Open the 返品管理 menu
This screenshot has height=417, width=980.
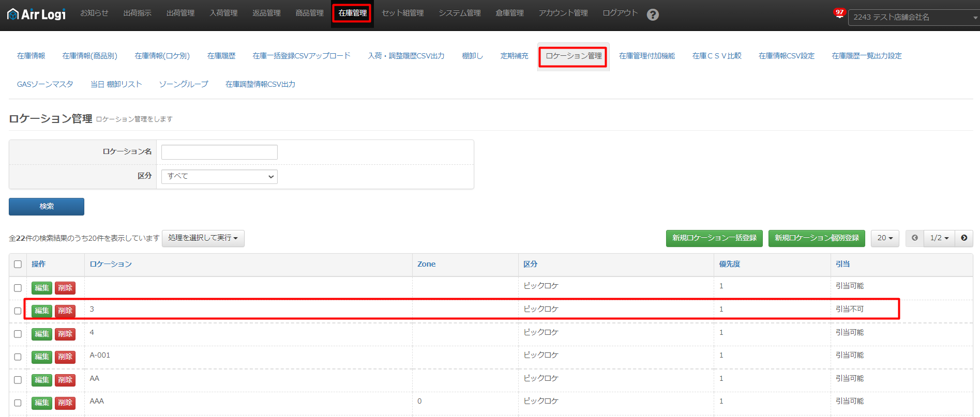pyautogui.click(x=266, y=13)
